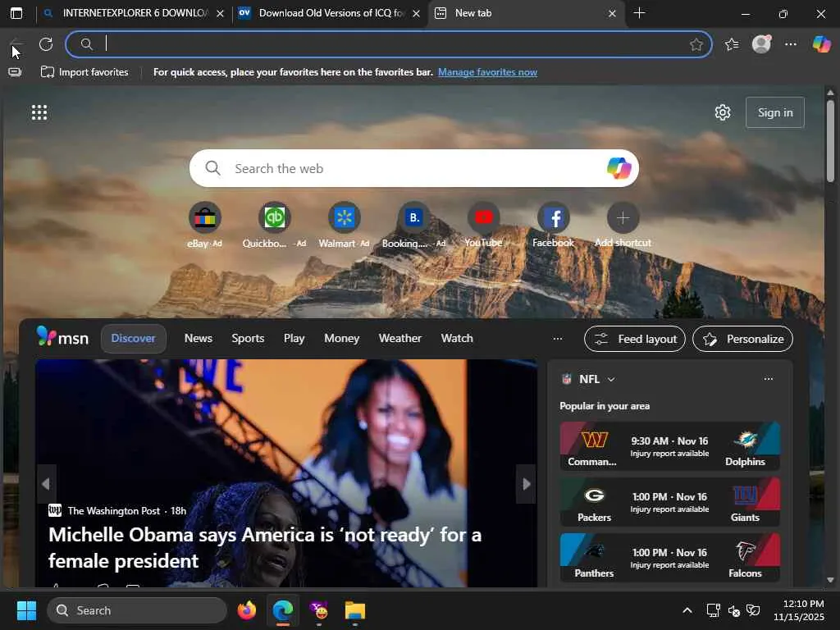Screen dimensions: 840x630
Task: Go to next news carousel slide
Action: click(x=526, y=484)
